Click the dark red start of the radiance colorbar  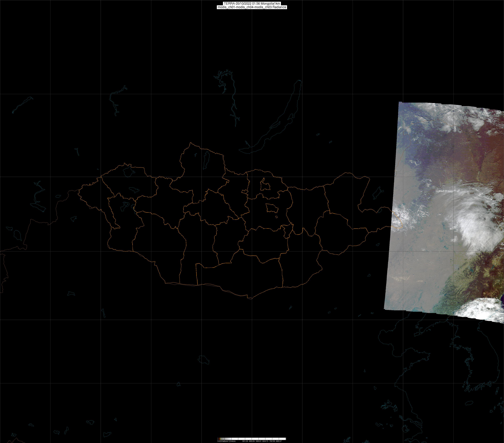coord(219,439)
